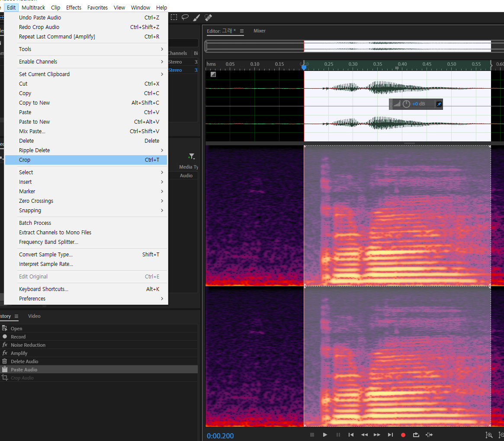Open the Effects menu
This screenshot has width=504, height=441.
click(74, 7)
